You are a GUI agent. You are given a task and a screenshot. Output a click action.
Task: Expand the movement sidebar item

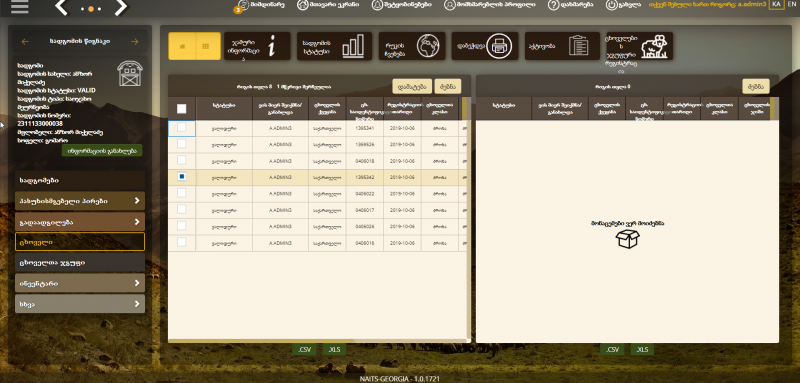[x=80, y=222]
